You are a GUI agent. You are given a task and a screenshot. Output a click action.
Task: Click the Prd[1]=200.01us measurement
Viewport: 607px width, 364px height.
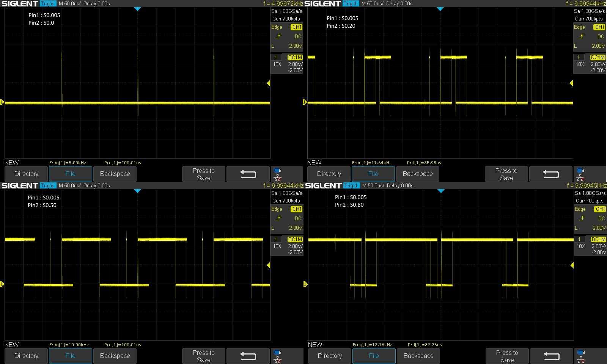click(123, 163)
